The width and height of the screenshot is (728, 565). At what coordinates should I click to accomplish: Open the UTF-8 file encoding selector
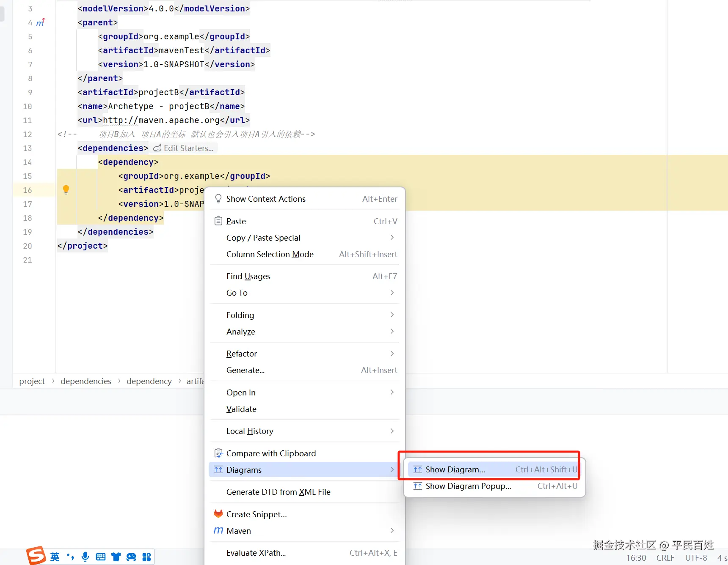pos(696,558)
